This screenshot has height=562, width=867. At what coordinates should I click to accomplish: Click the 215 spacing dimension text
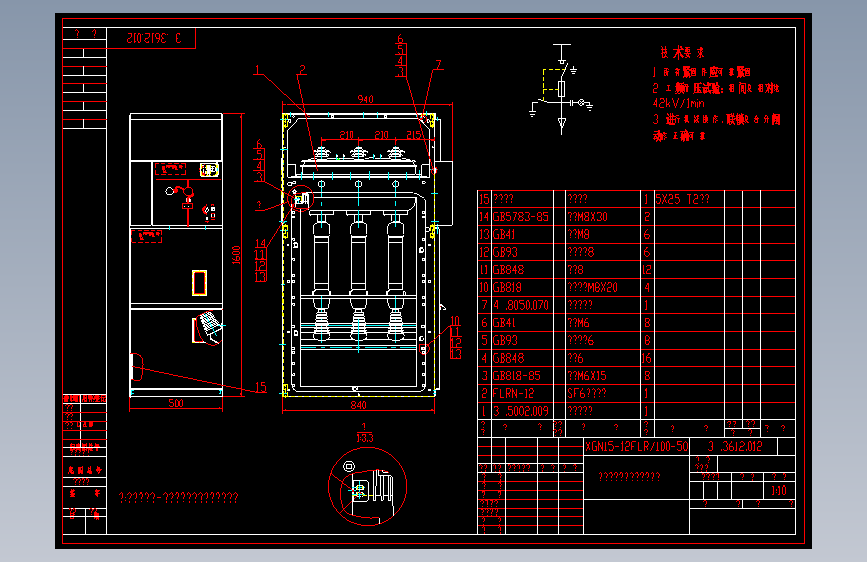(x=414, y=135)
